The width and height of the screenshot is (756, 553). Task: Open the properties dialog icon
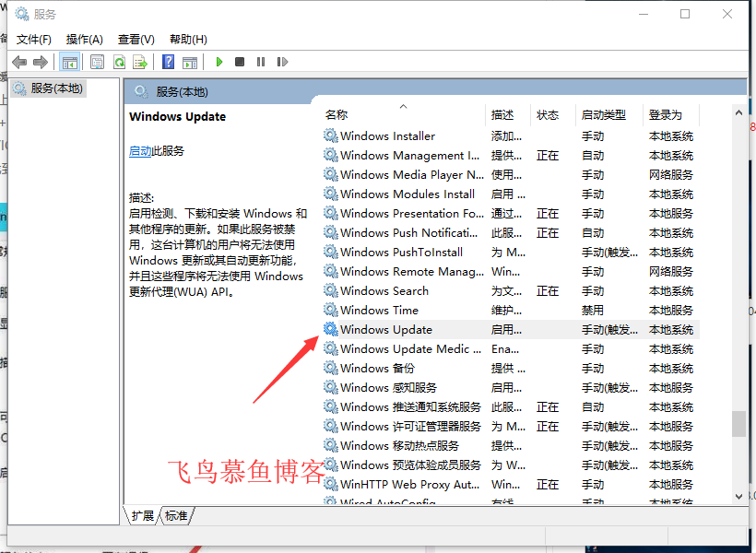(x=97, y=62)
